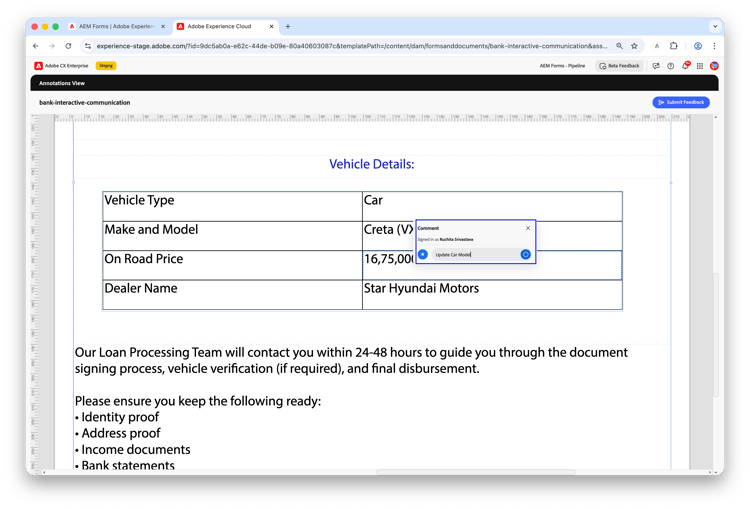The width and height of the screenshot is (750, 509).
Task: Select the On Road Price table cell
Action: click(232, 265)
